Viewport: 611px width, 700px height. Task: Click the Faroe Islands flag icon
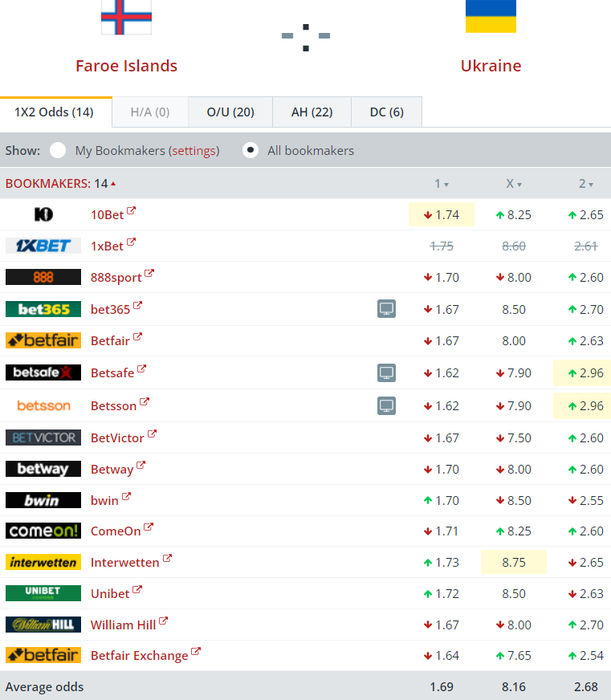point(126,17)
